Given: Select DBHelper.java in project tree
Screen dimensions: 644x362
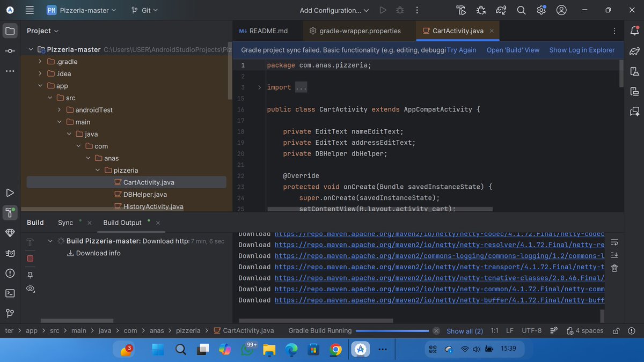Looking at the screenshot, I should coord(145,195).
